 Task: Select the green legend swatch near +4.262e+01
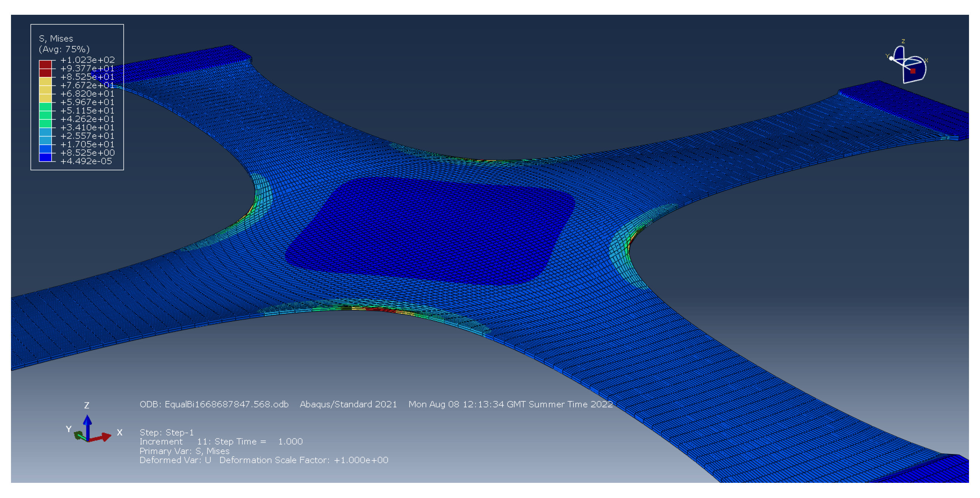tap(45, 119)
